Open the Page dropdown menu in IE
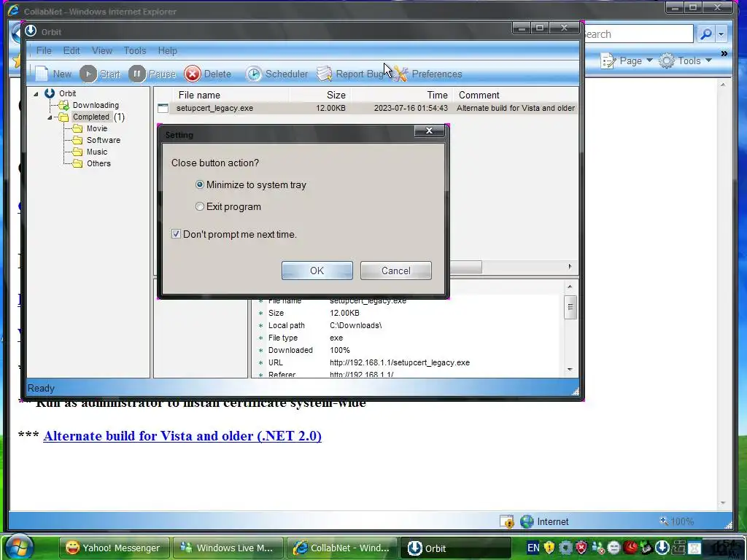The height and width of the screenshot is (560, 747). pyautogui.click(x=649, y=61)
